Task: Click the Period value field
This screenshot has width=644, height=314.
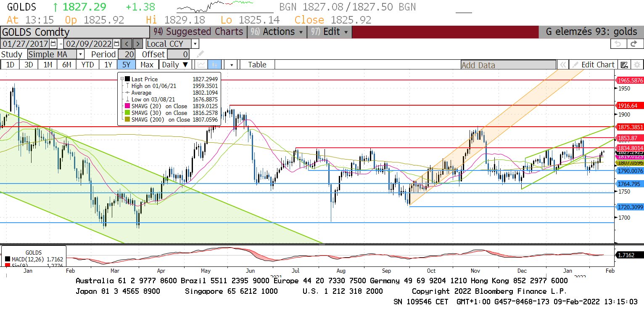Action: click(127, 54)
